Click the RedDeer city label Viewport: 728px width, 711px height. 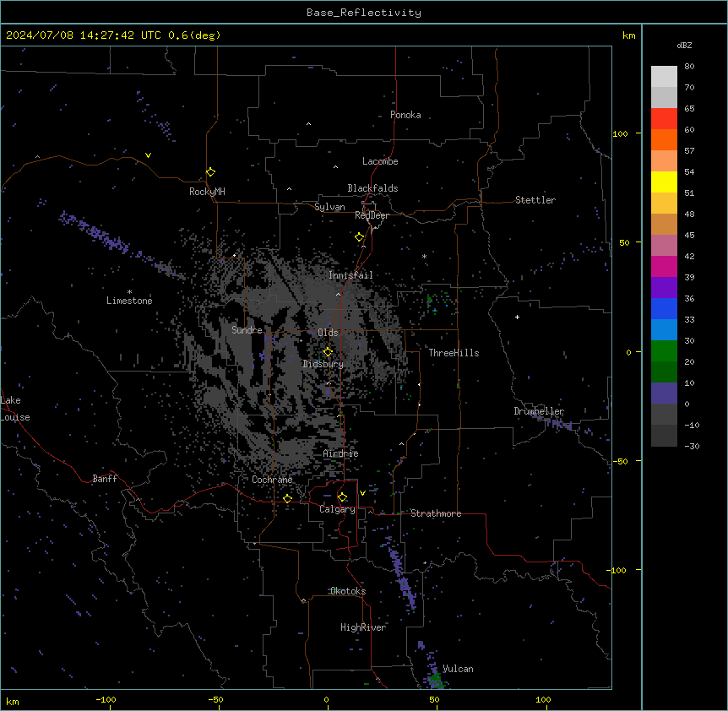(x=372, y=215)
